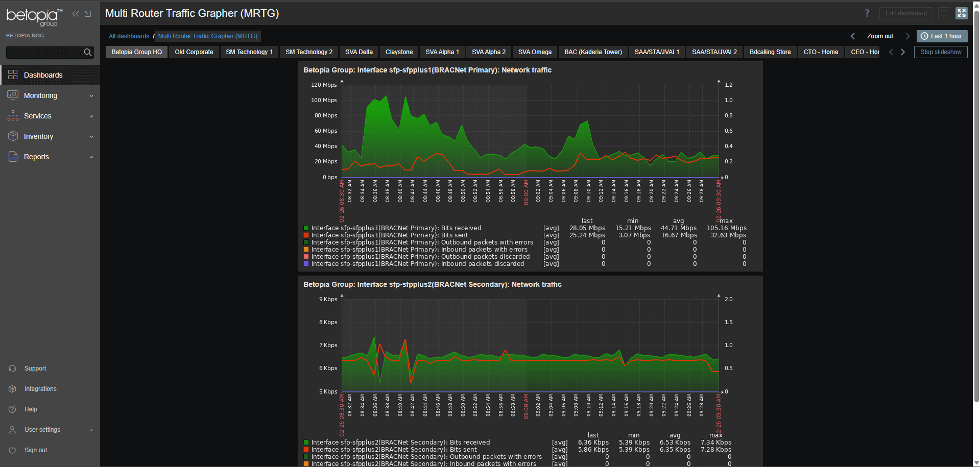Viewport: 980px width, 467px height.
Task: Click the MRTG breadcrumb link
Action: [208, 36]
